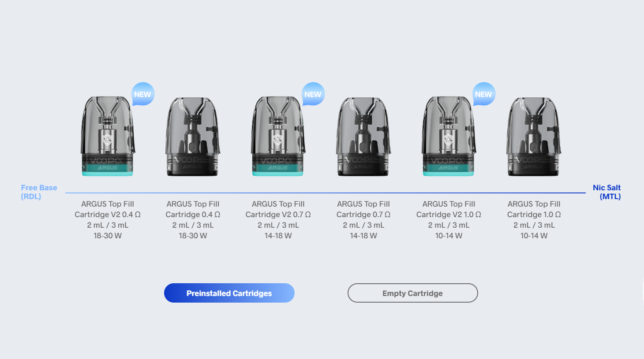Open ARGUS Top Fill Cartridge V2 0.4 Ω description
Image resolution: width=644 pixels, height=359 pixels.
pyautogui.click(x=108, y=220)
